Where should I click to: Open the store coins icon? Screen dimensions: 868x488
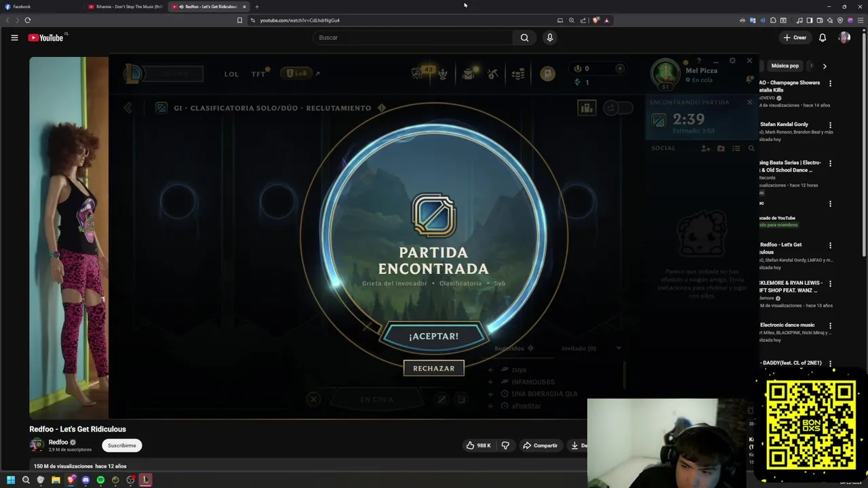518,74
